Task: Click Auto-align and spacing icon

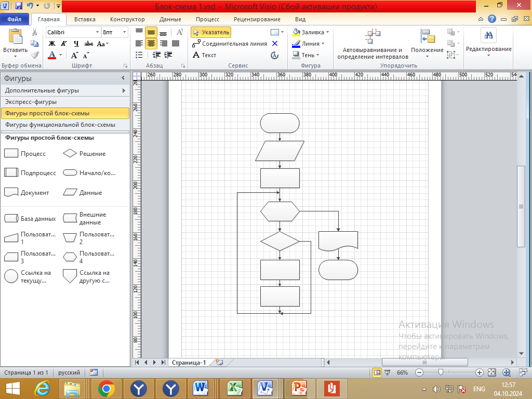Action: pyautogui.click(x=372, y=37)
